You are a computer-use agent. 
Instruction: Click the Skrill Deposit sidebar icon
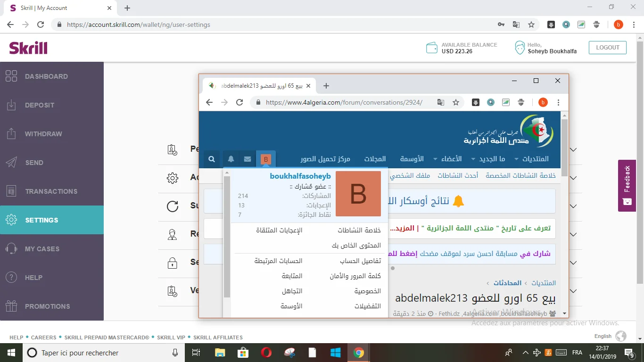pyautogui.click(x=11, y=105)
